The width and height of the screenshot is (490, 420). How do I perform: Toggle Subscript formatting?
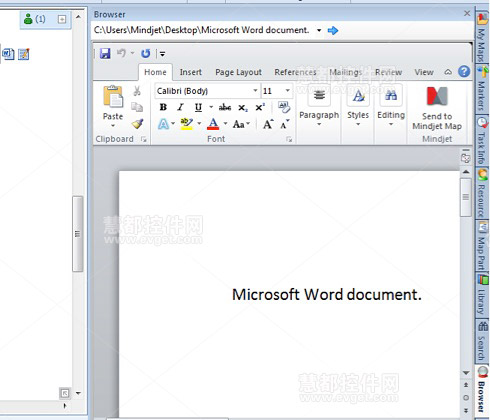[x=243, y=108]
